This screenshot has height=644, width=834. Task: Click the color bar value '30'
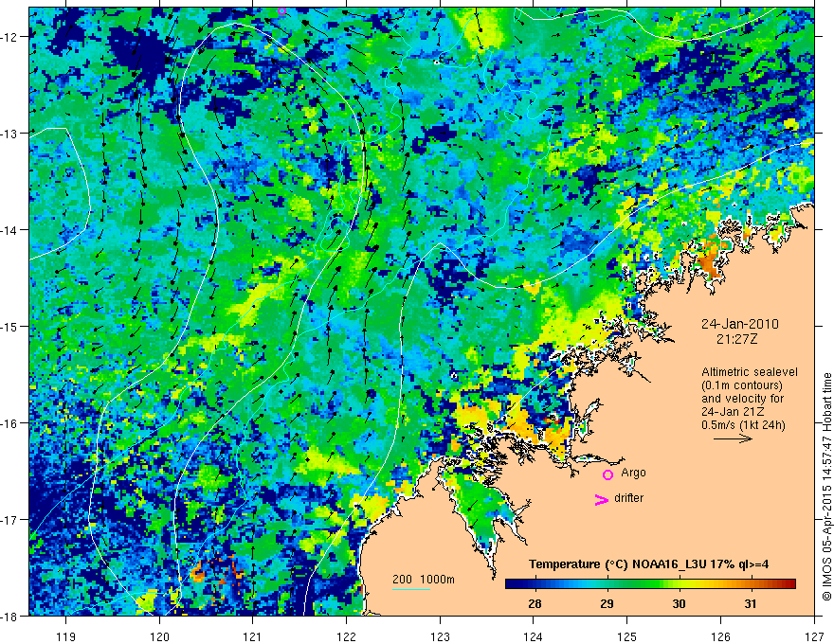click(x=679, y=604)
